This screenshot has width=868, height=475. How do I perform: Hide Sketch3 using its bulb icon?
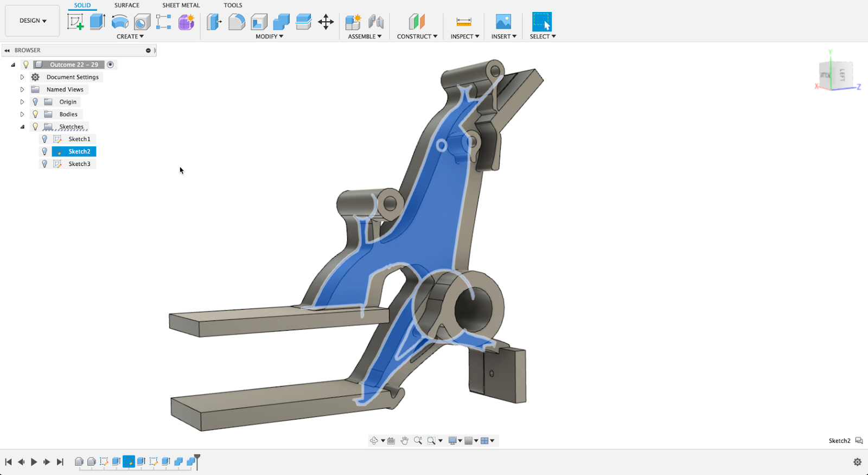(x=45, y=164)
